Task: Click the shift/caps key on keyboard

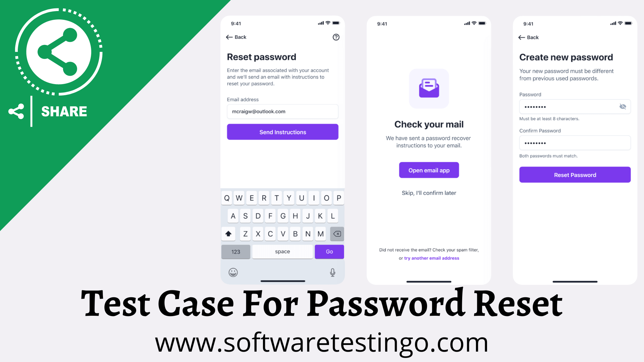Action: [228, 233]
